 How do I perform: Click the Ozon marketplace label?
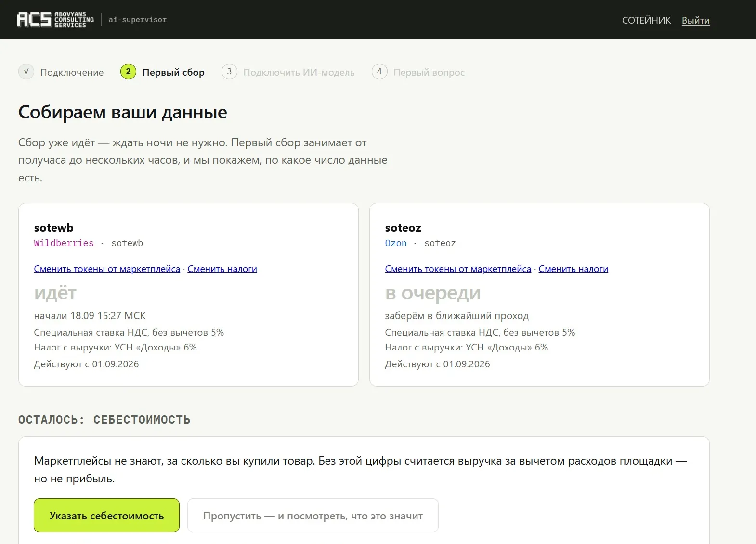click(396, 243)
